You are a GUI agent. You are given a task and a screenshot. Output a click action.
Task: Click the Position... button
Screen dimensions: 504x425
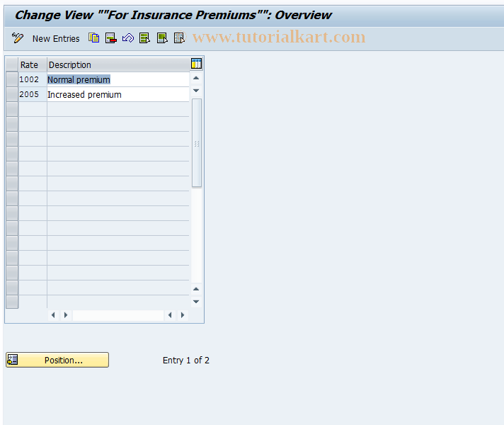[57, 360]
